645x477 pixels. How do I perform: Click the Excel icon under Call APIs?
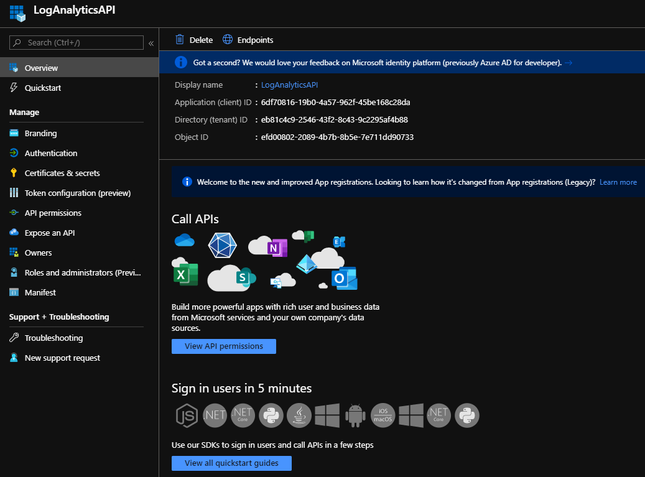pos(185,274)
